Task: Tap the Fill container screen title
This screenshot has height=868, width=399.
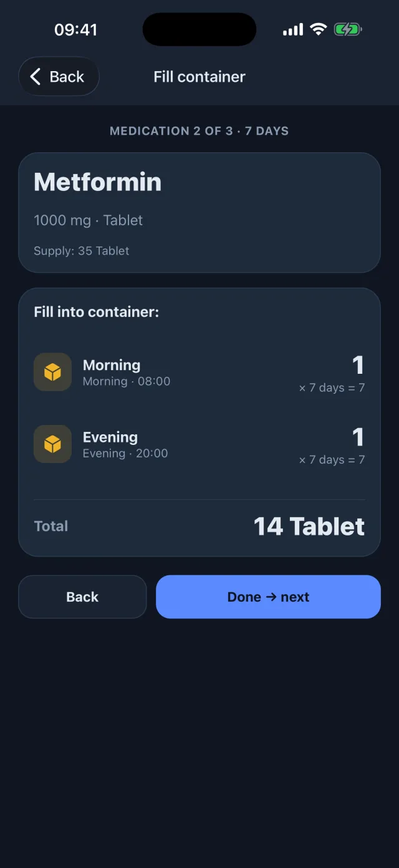Action: 199,77
